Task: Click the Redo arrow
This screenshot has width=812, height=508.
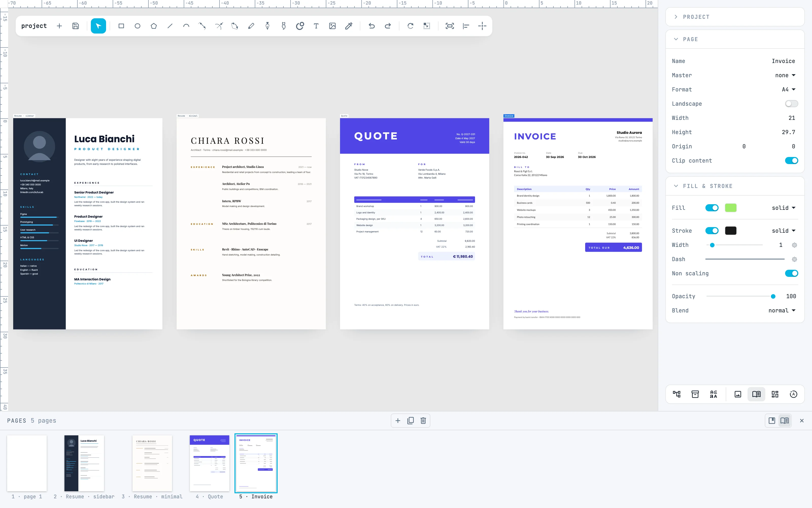Action: click(388, 26)
